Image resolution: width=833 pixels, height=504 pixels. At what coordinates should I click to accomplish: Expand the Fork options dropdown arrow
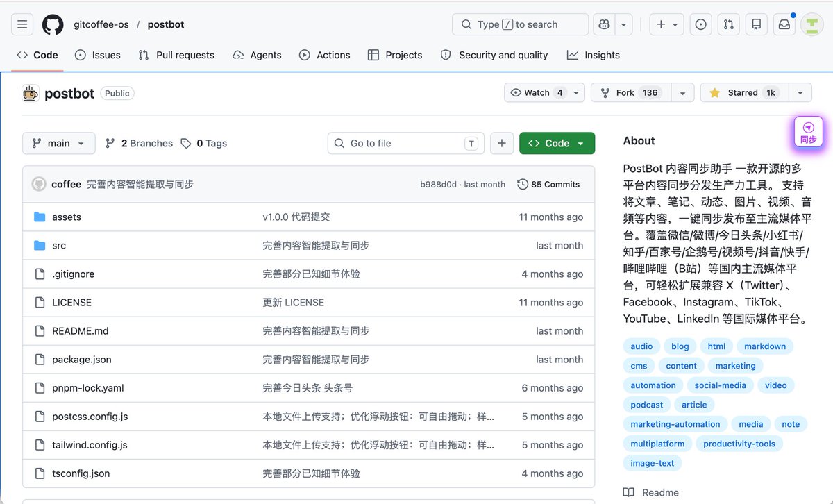[683, 92]
